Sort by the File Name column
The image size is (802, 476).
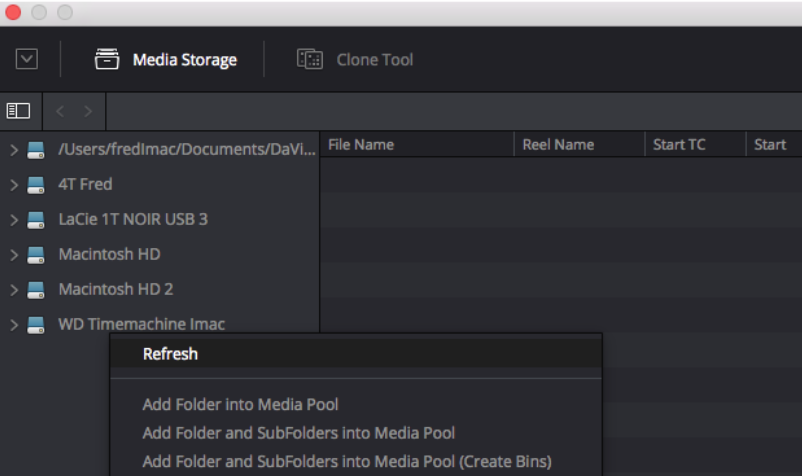pyautogui.click(x=361, y=145)
